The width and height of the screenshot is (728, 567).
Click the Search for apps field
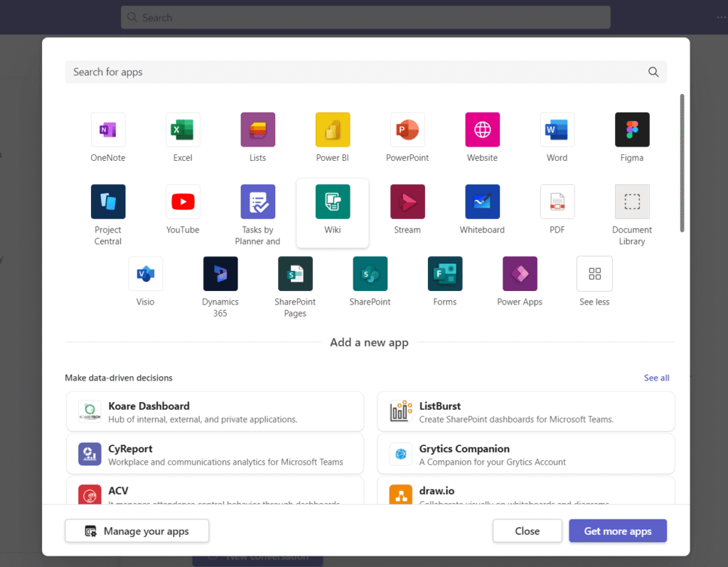click(x=355, y=72)
